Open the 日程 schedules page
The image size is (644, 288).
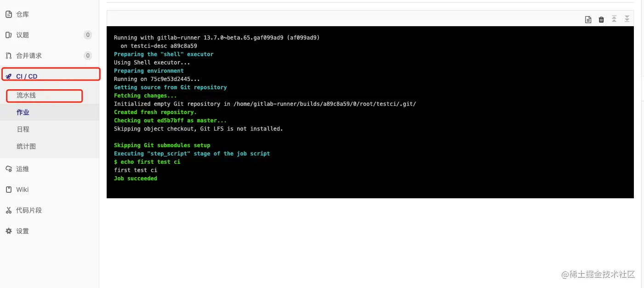[x=23, y=129]
